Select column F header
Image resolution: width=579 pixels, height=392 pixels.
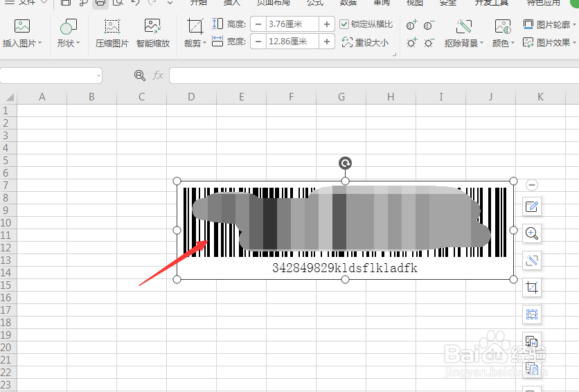(292, 97)
